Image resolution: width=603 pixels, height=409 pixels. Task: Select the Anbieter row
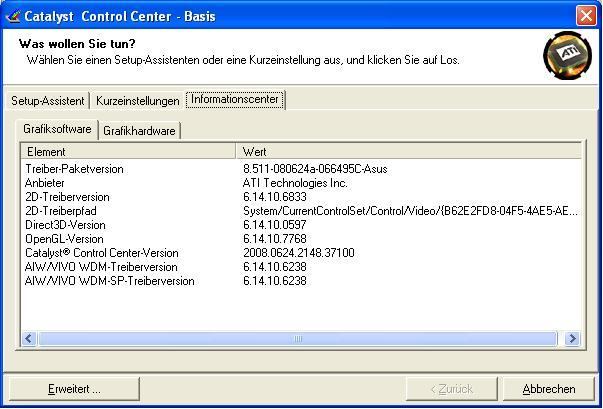point(302,183)
